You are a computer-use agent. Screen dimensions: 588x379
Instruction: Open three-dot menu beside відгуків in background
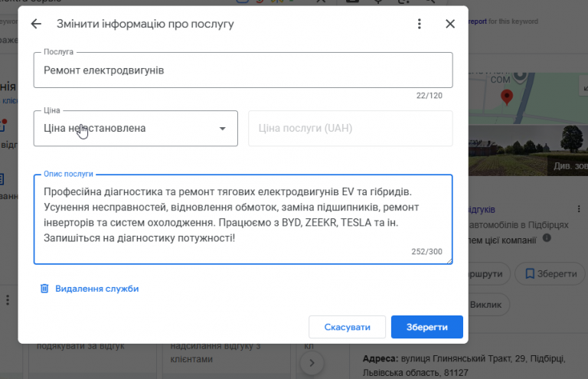point(579,209)
